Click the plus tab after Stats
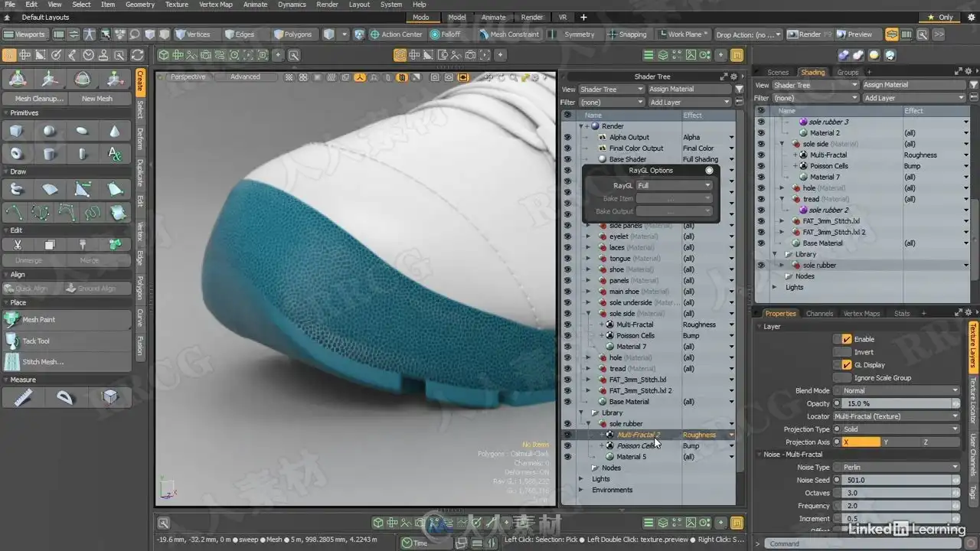980x551 pixels. (923, 313)
